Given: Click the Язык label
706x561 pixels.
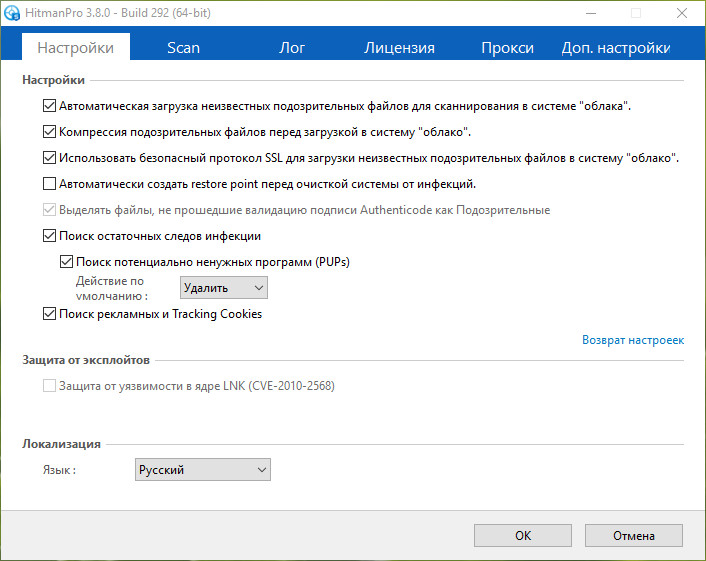Looking at the screenshot, I should click(59, 470).
